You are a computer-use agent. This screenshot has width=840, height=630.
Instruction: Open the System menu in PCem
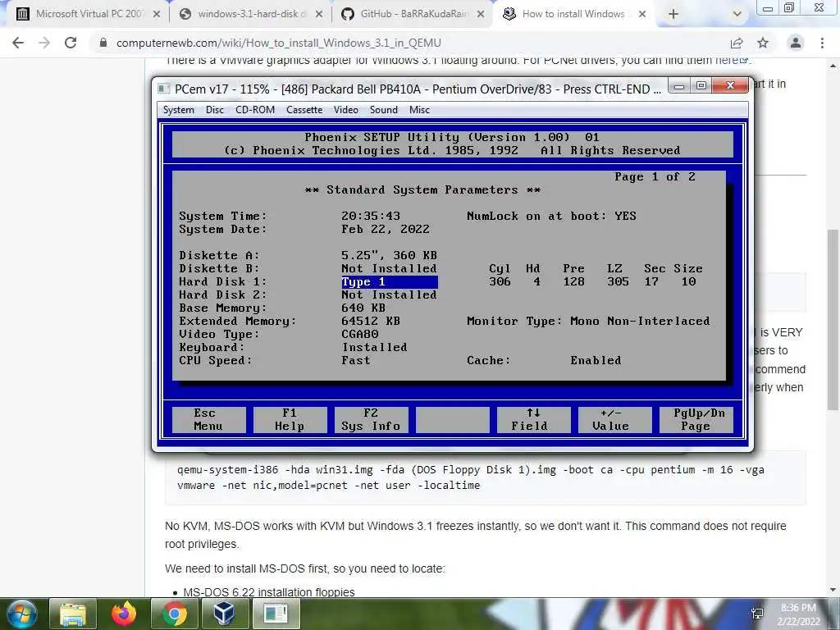(x=178, y=110)
